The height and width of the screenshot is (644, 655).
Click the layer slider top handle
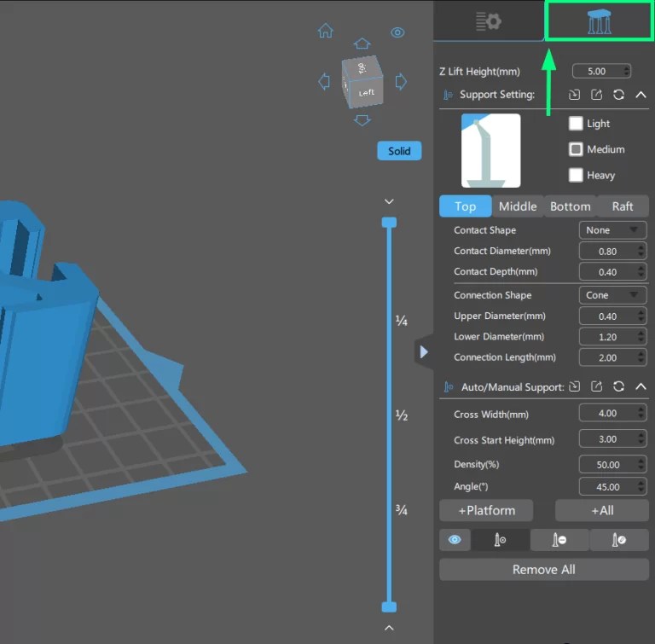[x=389, y=223]
